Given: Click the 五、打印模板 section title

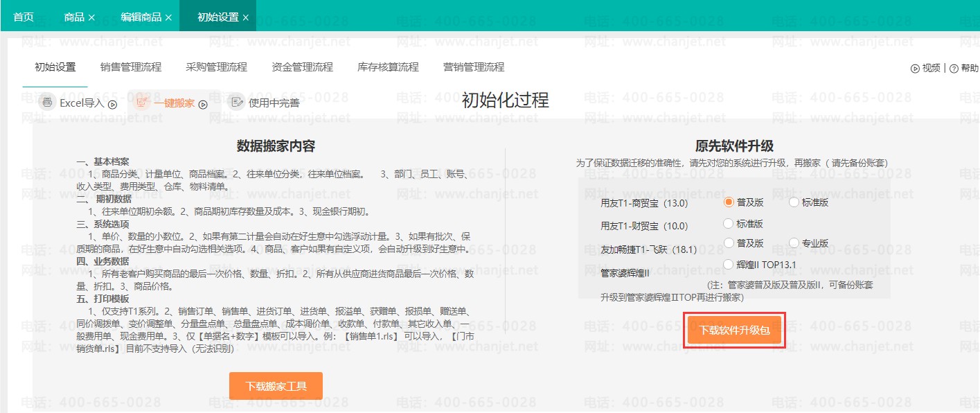Looking at the screenshot, I should click(103, 299).
